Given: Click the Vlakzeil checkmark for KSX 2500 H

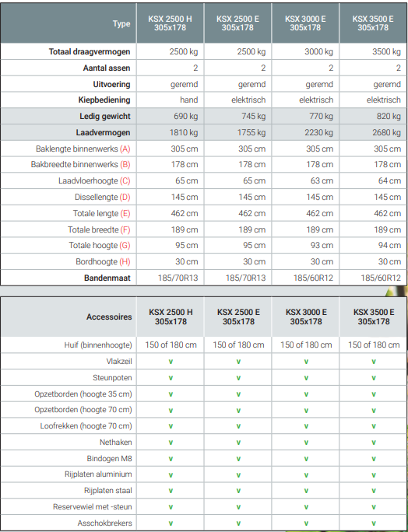Looking at the screenshot, I should [x=171, y=362].
